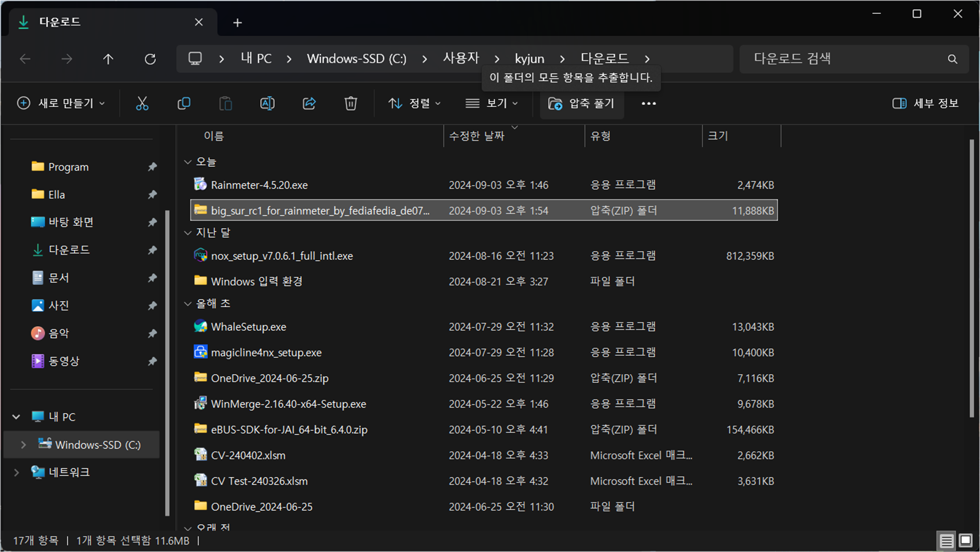980x552 pixels.
Task: Click the 새로 만들기 new button
Action: [x=61, y=104]
